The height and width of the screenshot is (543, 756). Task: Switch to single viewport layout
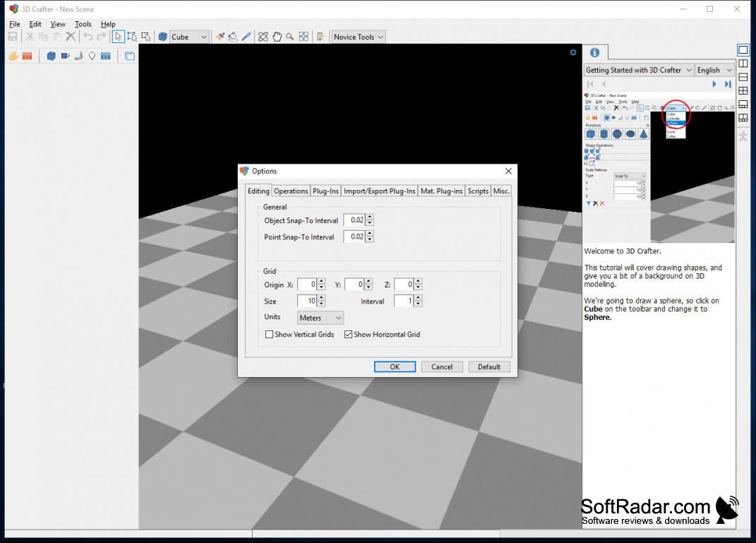point(743,49)
